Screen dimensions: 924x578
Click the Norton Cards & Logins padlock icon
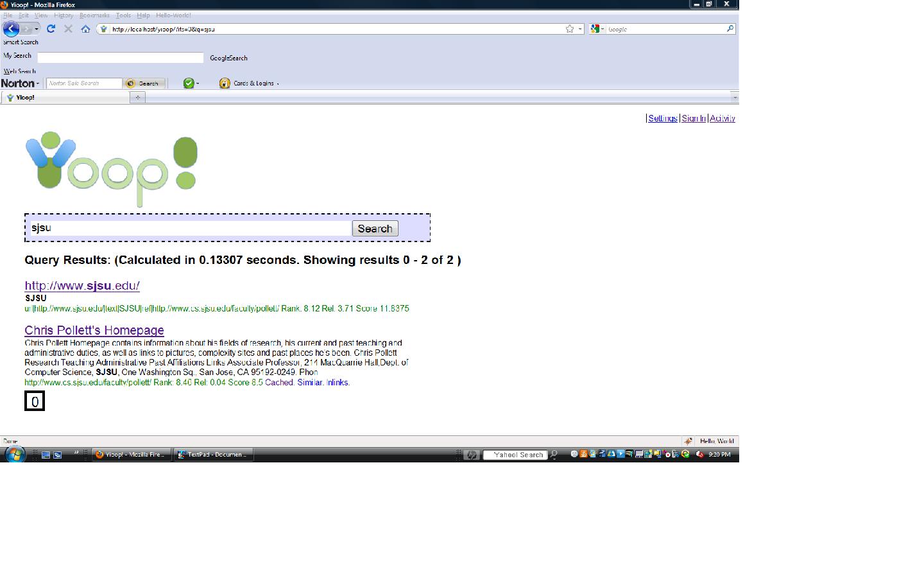coord(225,83)
